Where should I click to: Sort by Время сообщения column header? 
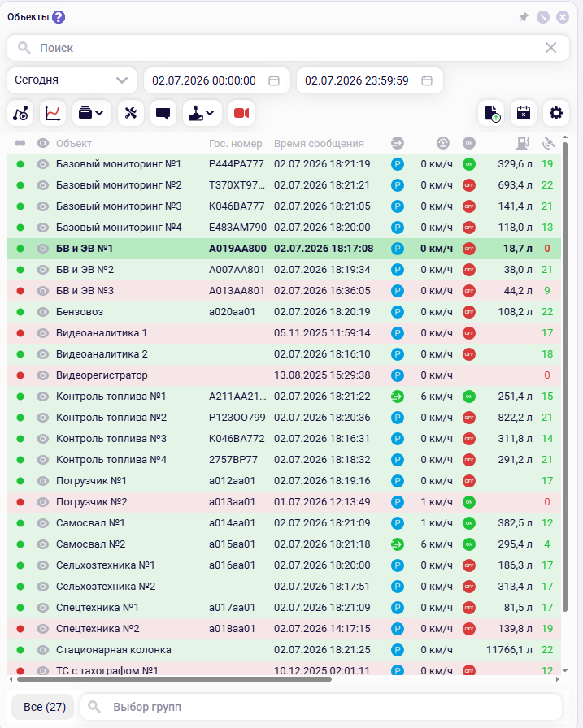click(319, 144)
